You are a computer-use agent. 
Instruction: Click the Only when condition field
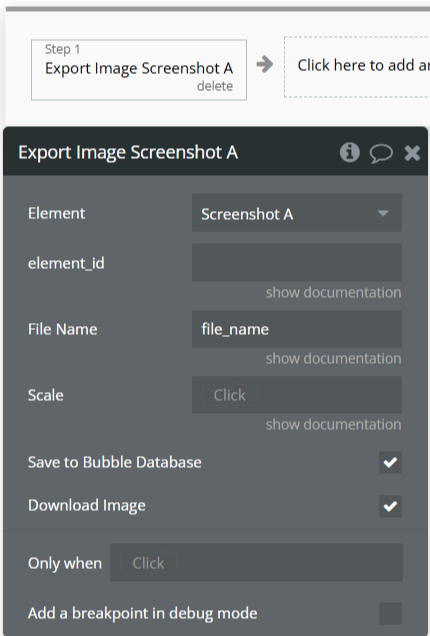pos(256,563)
